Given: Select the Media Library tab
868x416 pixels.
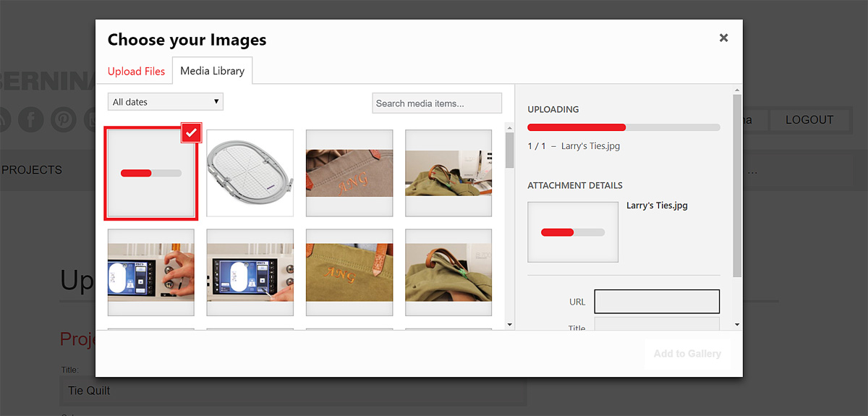Looking at the screenshot, I should click(212, 71).
